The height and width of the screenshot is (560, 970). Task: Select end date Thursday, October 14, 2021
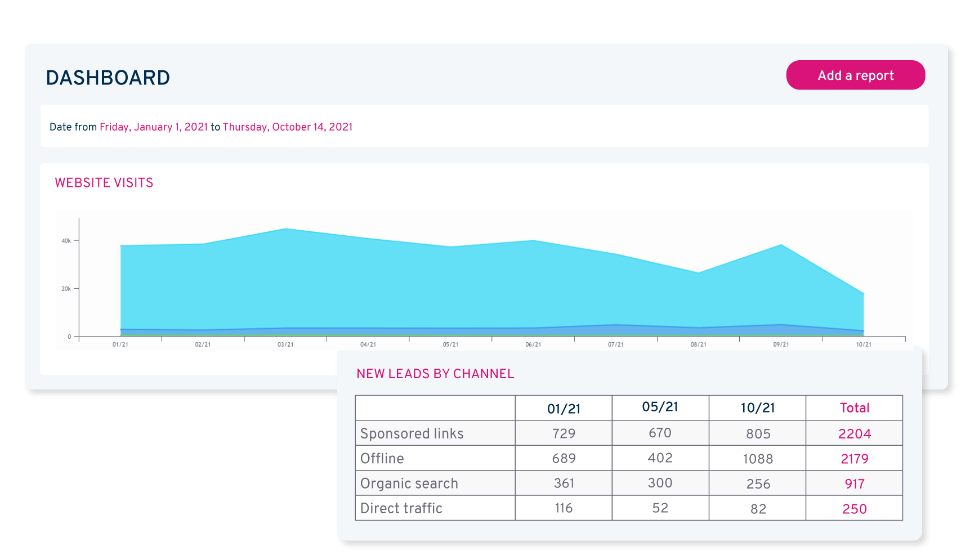click(x=288, y=127)
